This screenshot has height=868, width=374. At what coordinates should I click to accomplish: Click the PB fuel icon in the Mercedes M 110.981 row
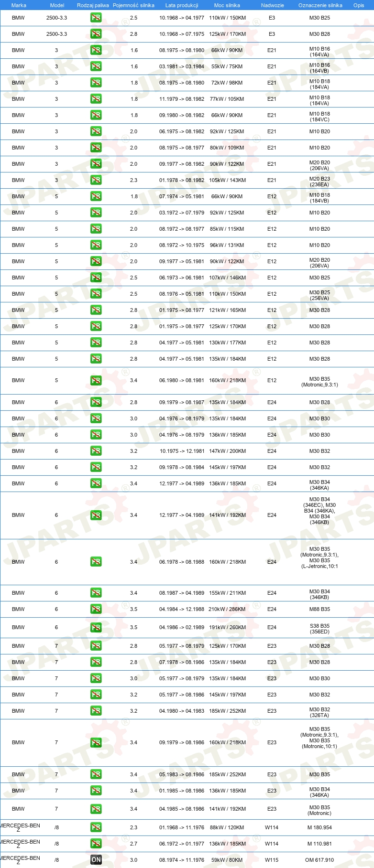[x=96, y=844]
